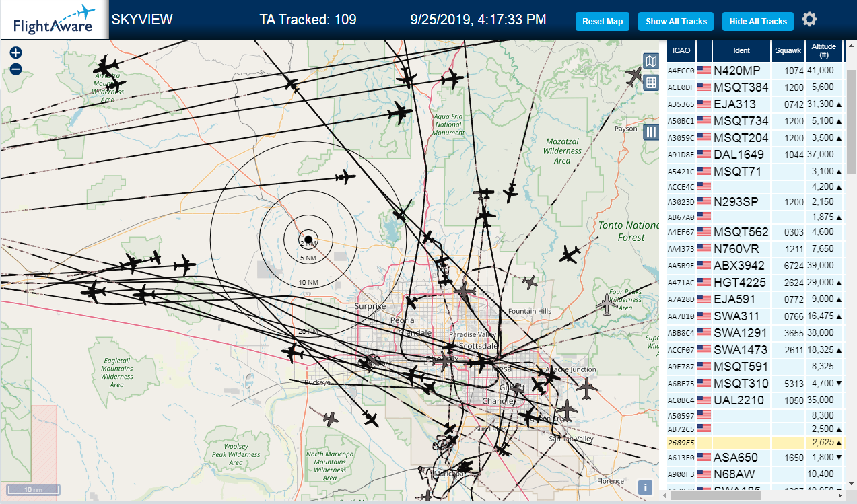The height and width of the screenshot is (504, 857).
Task: Select flight SWA311
Action: click(754, 316)
